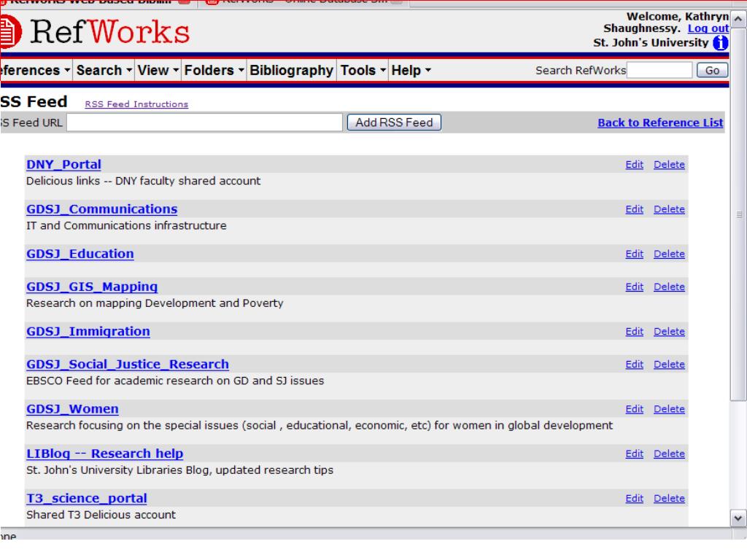Open the GDSJ_Education feed
Image resolution: width=747 pixels, height=560 pixels.
pos(80,254)
